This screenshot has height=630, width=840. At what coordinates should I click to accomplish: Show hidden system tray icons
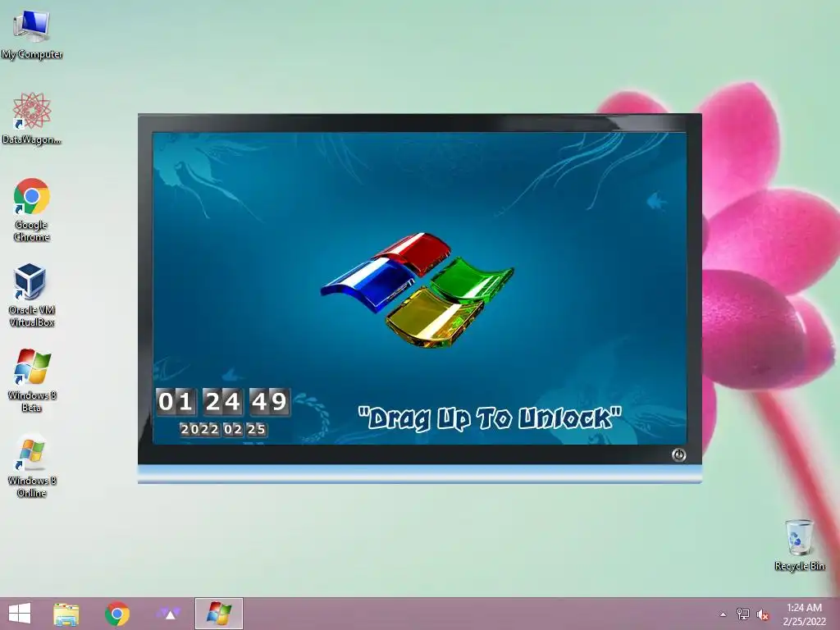pos(723,614)
